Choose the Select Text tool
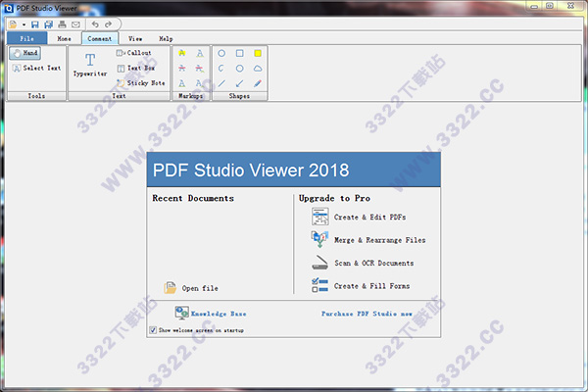 click(x=36, y=68)
